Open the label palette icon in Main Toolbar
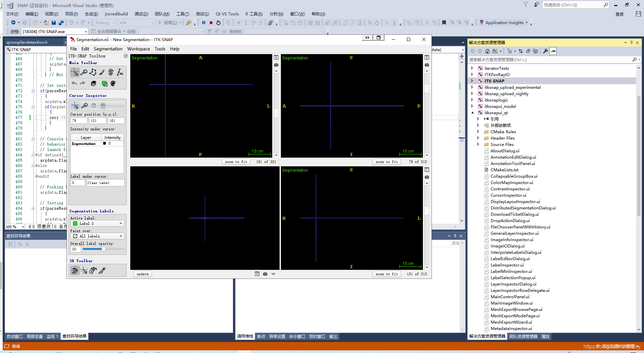 (113, 83)
